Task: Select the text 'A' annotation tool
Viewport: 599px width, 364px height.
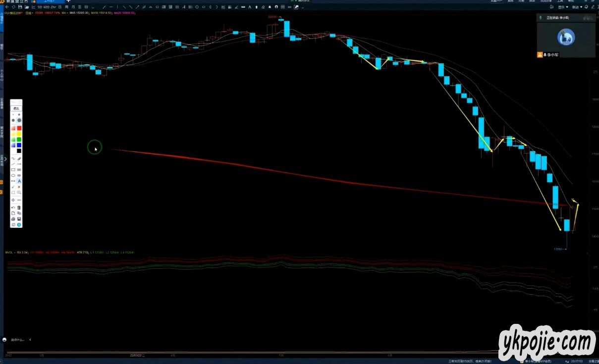Action: coord(19,181)
